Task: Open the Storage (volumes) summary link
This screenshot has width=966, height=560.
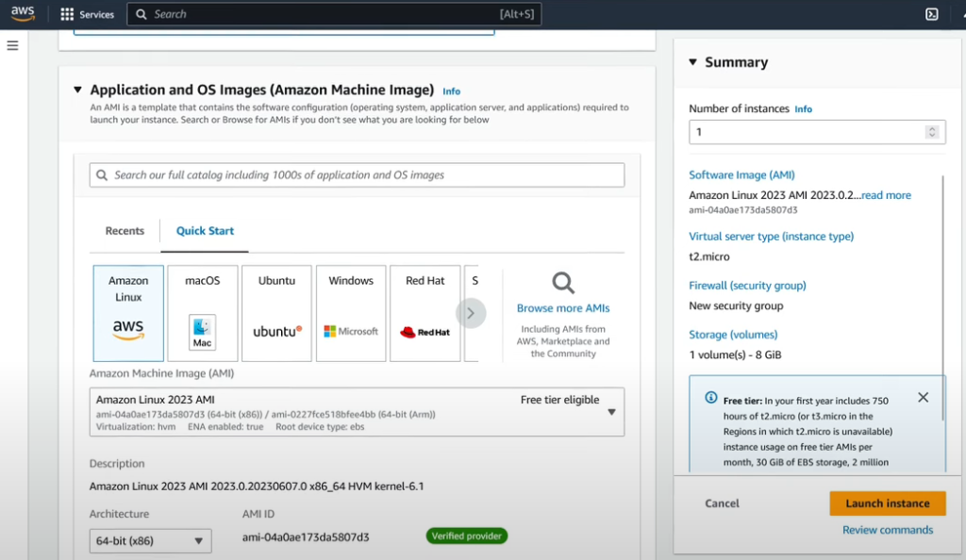Action: 733,335
